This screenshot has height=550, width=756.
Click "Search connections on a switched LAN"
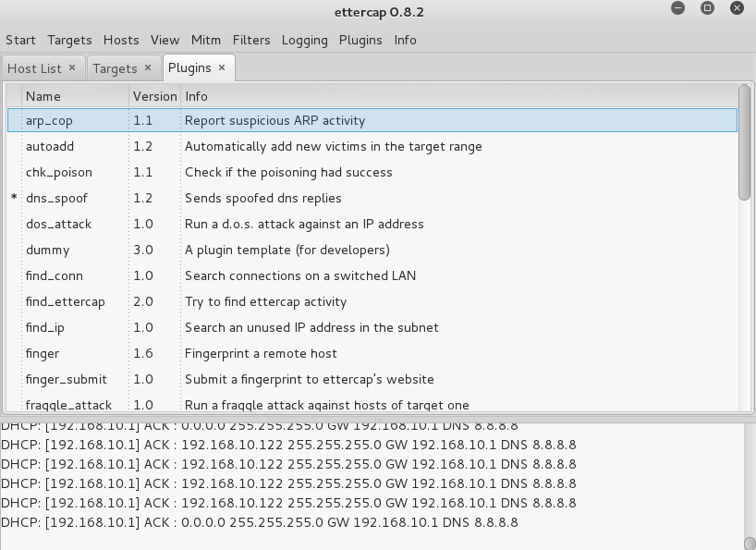(300, 275)
